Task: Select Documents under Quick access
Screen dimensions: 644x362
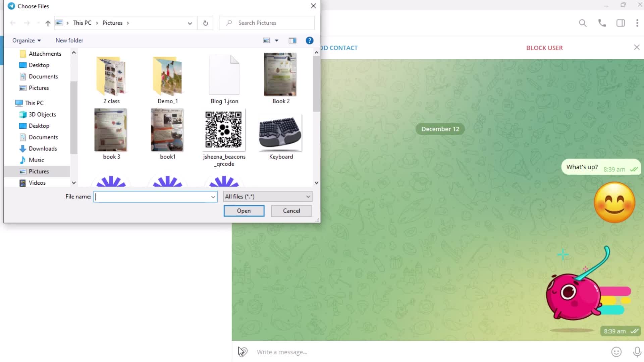Action: click(39, 76)
